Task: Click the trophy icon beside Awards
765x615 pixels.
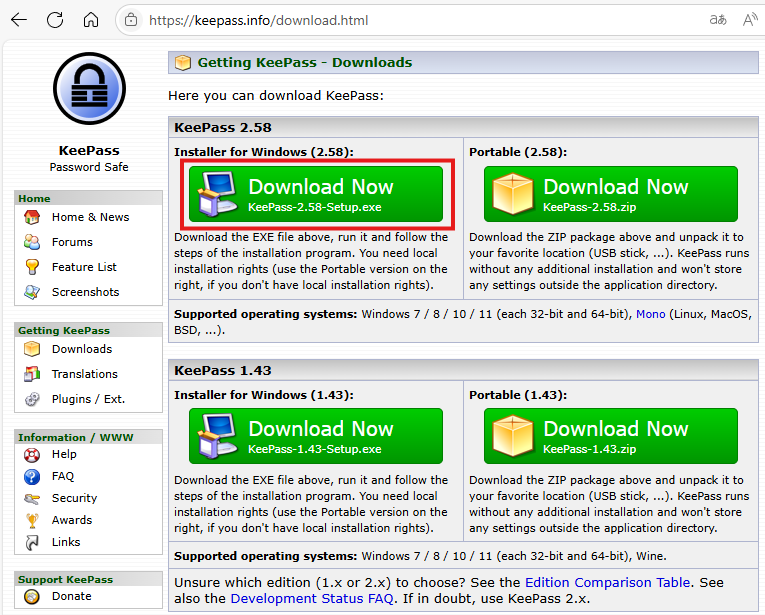Action: 32,520
